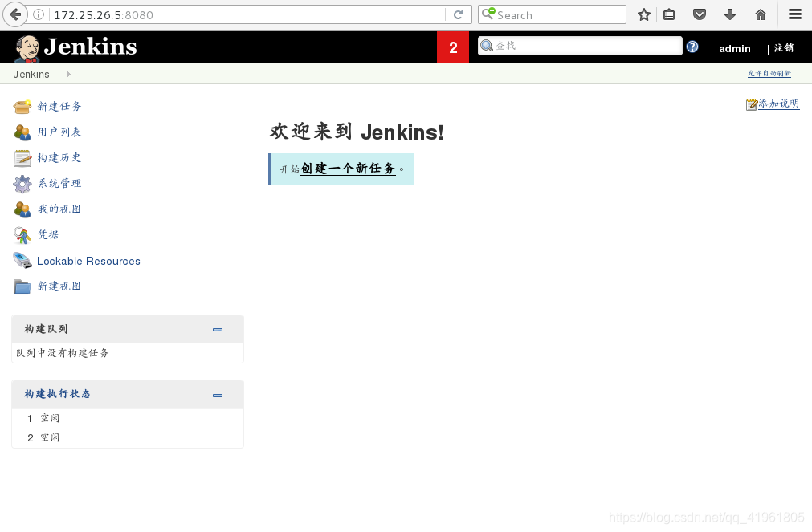
Task: Click the Jenkins breadcrumb link
Action: [31, 74]
